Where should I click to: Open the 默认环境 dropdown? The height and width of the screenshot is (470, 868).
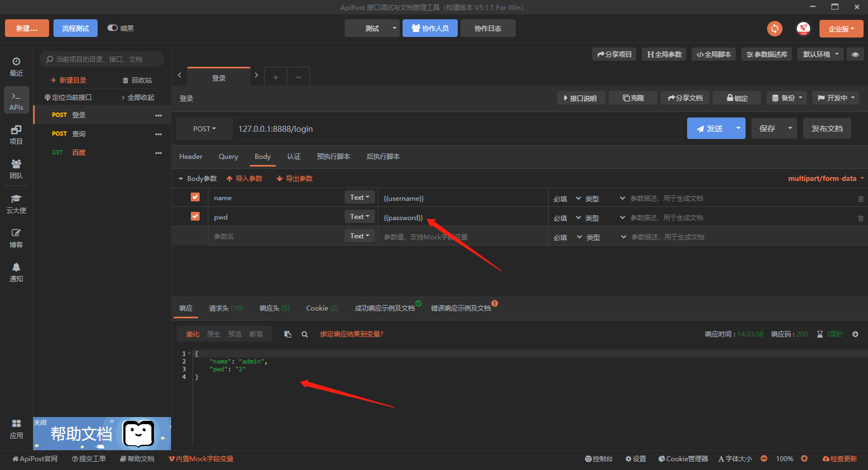[821, 54]
